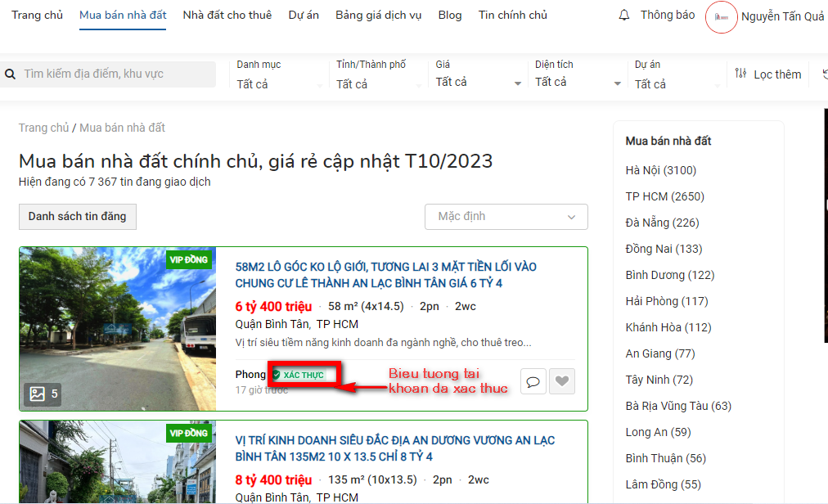
Task: Open the 58M2 Lô Góc listing title
Action: point(385,275)
